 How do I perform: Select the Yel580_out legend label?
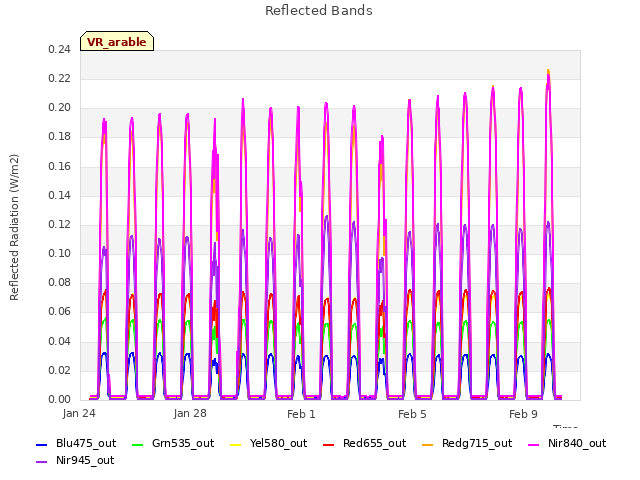(x=278, y=444)
